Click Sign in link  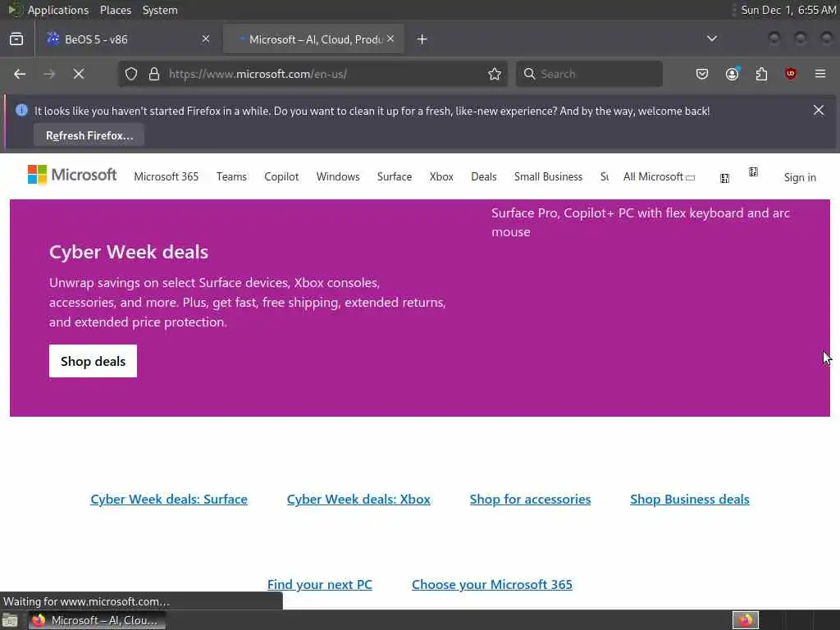point(800,177)
